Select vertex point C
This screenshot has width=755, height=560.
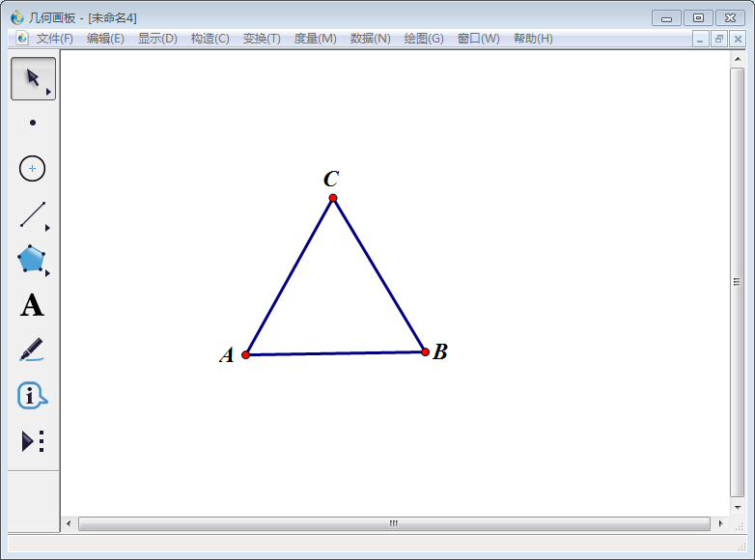tap(333, 198)
